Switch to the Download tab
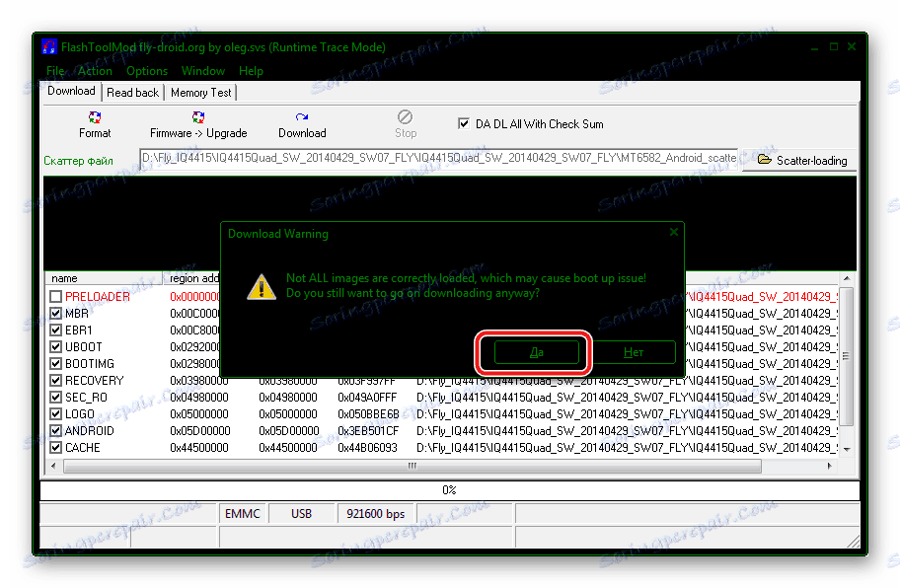 (x=72, y=91)
